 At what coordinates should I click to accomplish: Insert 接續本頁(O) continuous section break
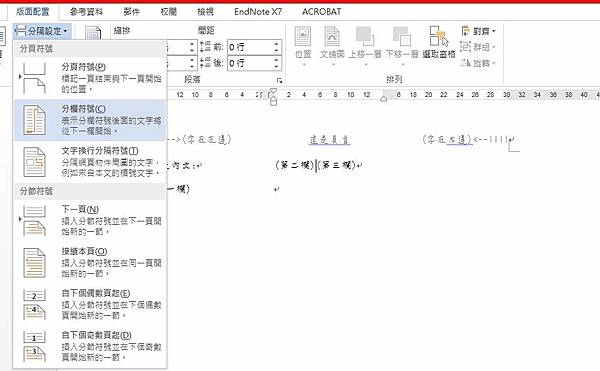(90, 263)
